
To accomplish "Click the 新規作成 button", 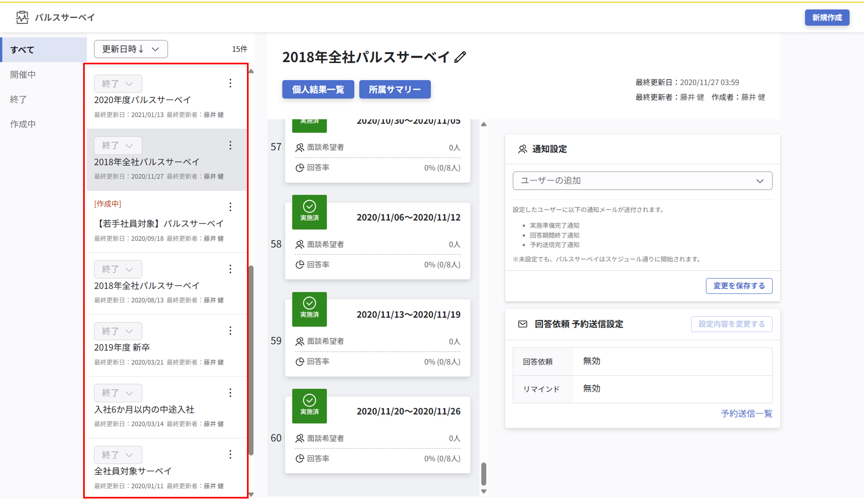I will pyautogui.click(x=827, y=18).
